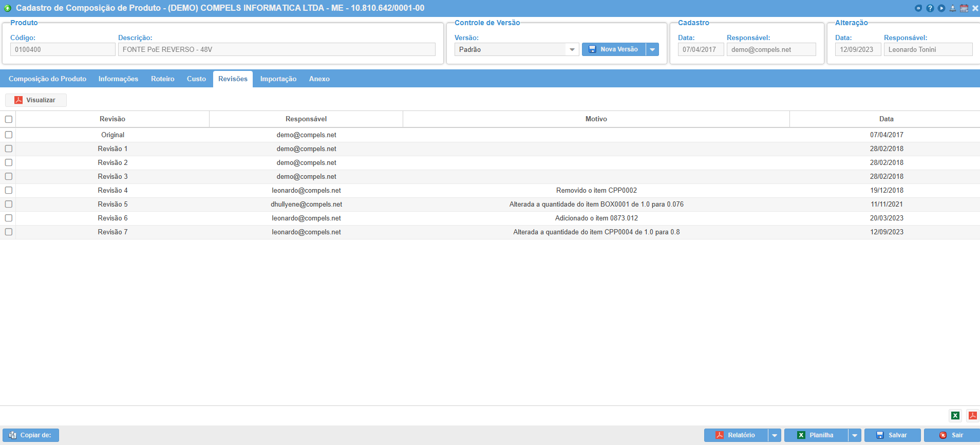Viewport: 980px width, 445px height.
Task: Sort by the Responsável column header
Action: pyautogui.click(x=306, y=119)
